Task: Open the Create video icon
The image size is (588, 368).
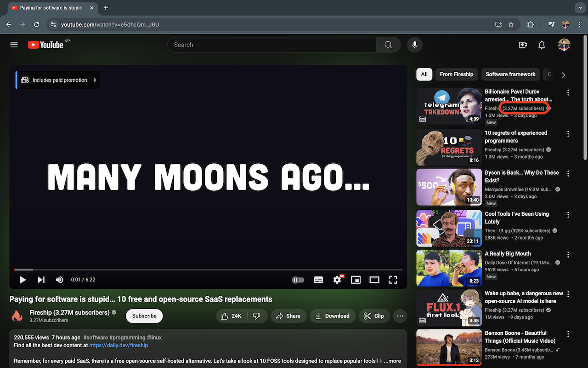Action: pos(523,45)
